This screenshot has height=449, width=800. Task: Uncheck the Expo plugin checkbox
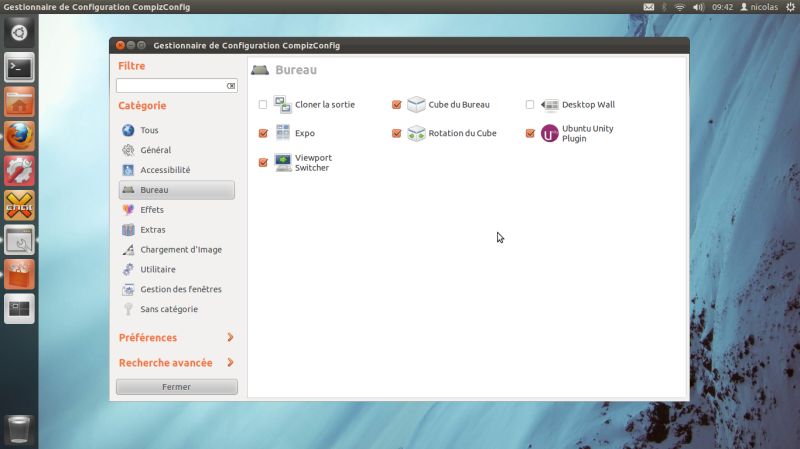point(263,133)
